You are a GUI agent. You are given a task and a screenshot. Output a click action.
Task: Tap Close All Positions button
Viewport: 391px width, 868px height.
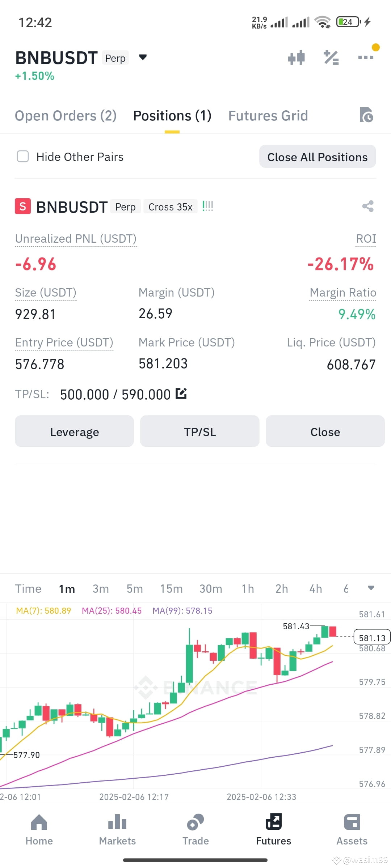pyautogui.click(x=318, y=157)
